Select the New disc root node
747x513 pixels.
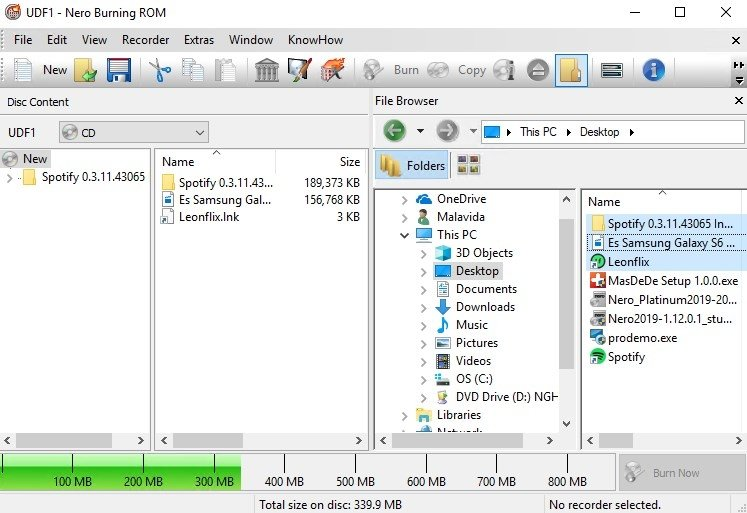[x=25, y=159]
